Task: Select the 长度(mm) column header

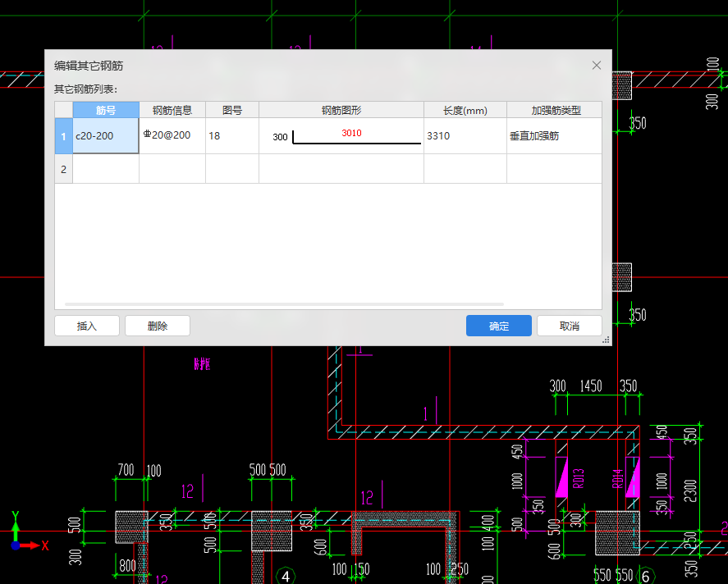Action: pos(465,110)
